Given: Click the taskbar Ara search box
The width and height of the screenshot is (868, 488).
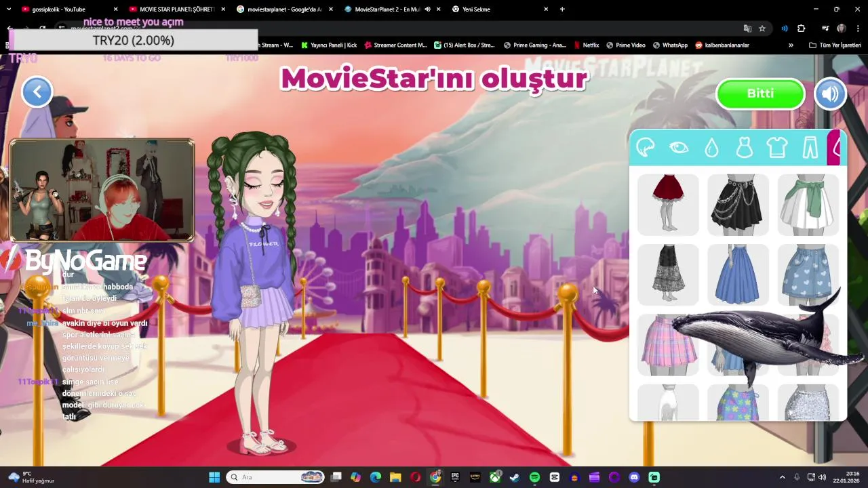Looking at the screenshot, I should click(275, 477).
